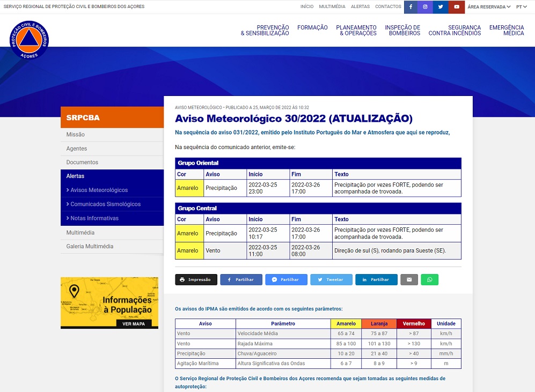Open the Instagram social icon in header

[x=425, y=7]
